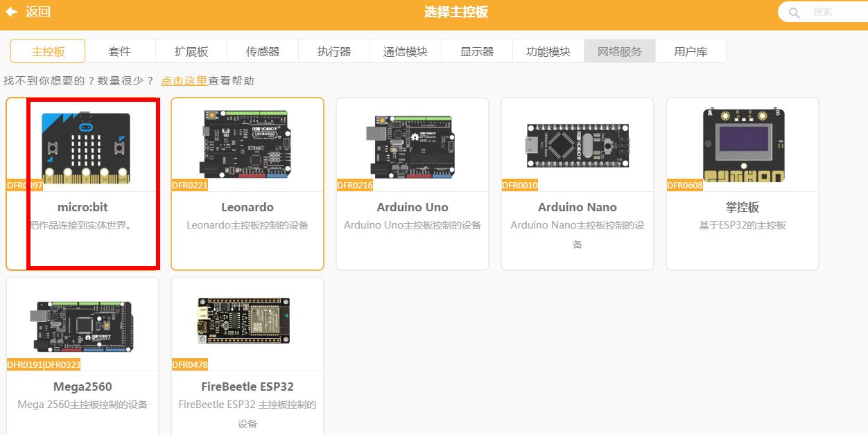Click description Mega 2560主控板控制的设备

pos(83,405)
